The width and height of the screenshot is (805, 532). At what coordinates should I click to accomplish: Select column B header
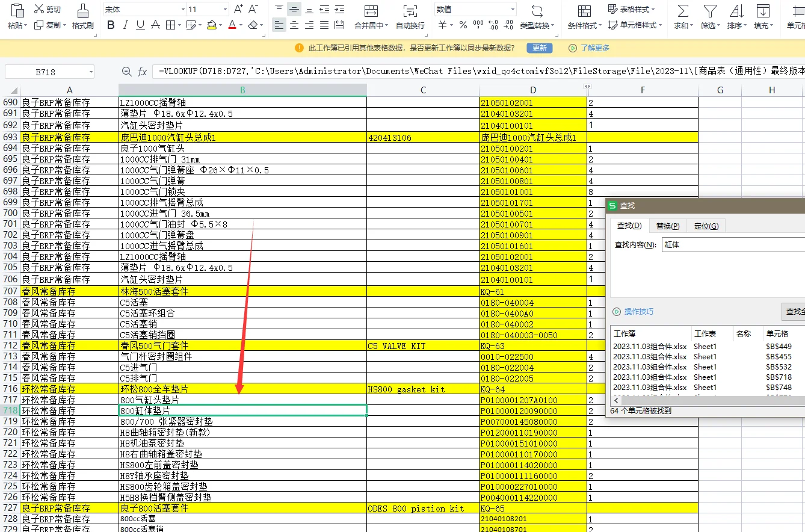(x=242, y=90)
